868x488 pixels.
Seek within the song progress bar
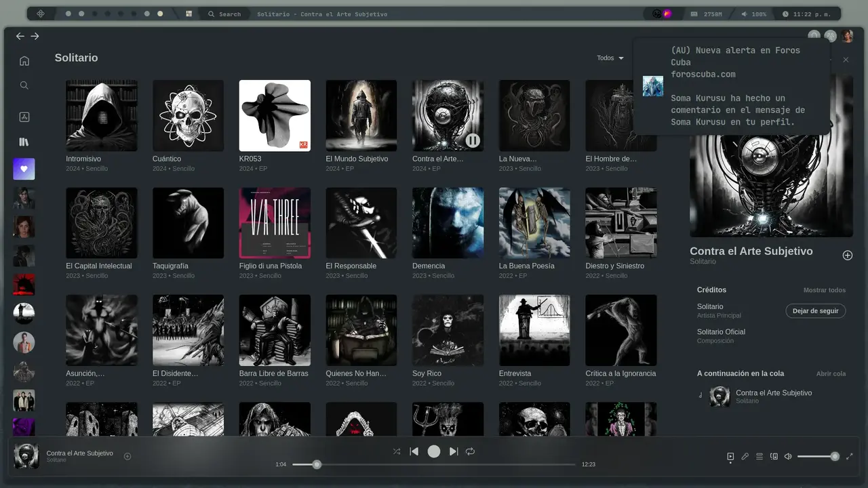tap(434, 464)
